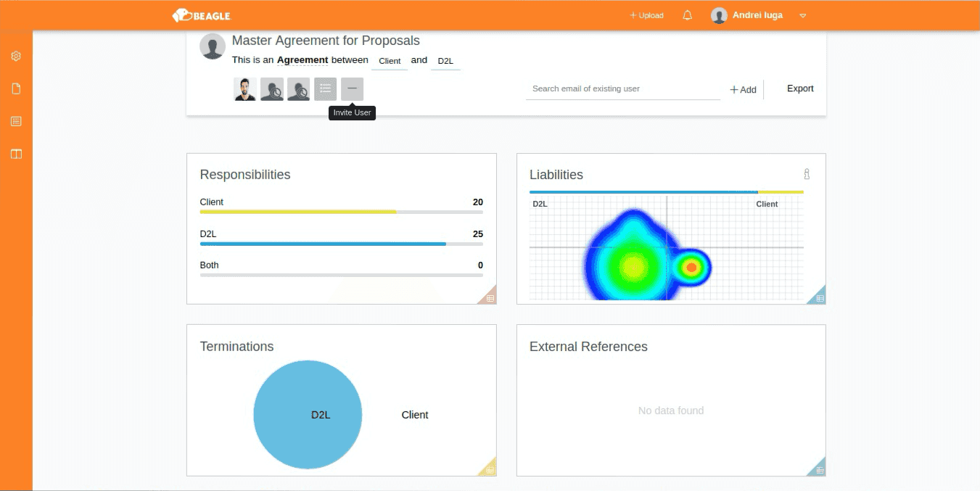Open Responsibilities card corner table icon
The width and height of the screenshot is (980, 491).
[x=490, y=297]
